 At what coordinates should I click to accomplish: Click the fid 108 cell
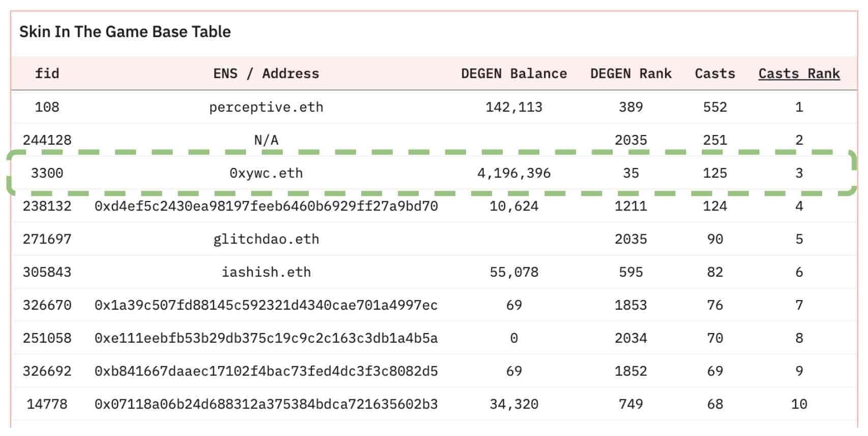(x=47, y=107)
